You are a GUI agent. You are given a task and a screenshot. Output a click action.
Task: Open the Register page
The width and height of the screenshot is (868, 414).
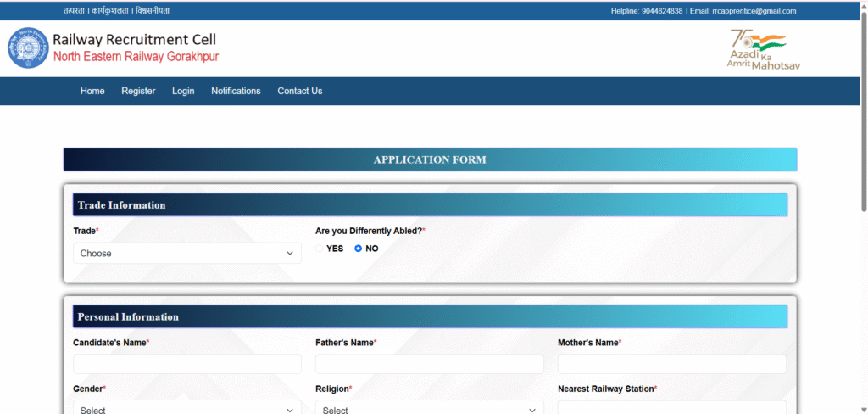click(138, 91)
